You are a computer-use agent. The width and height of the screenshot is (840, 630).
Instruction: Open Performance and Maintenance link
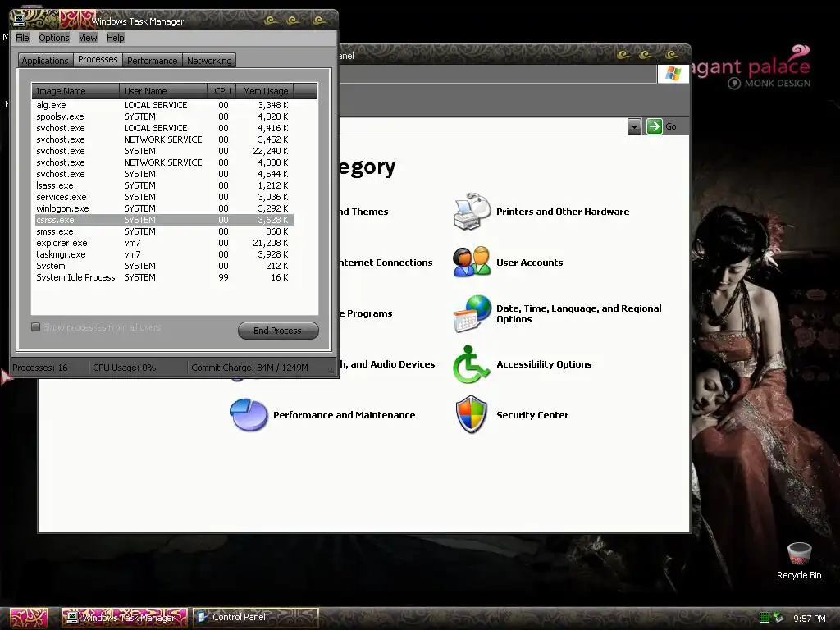344,415
